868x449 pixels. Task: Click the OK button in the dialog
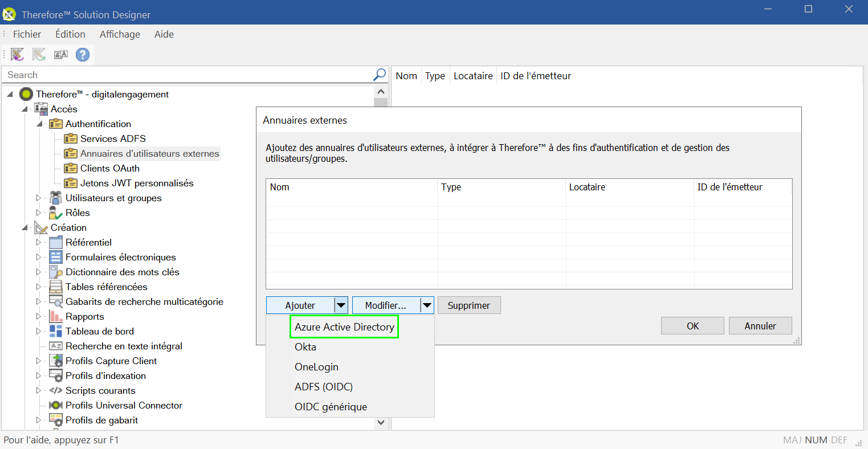(x=692, y=325)
